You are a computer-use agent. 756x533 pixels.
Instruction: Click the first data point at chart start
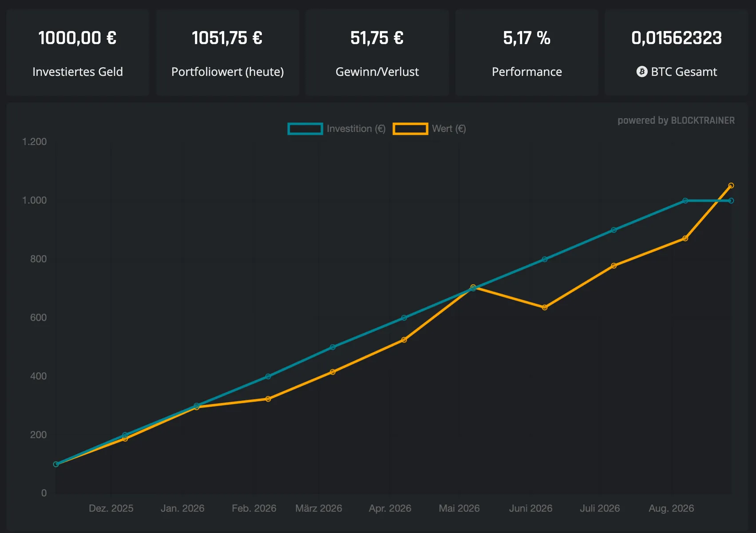56,464
